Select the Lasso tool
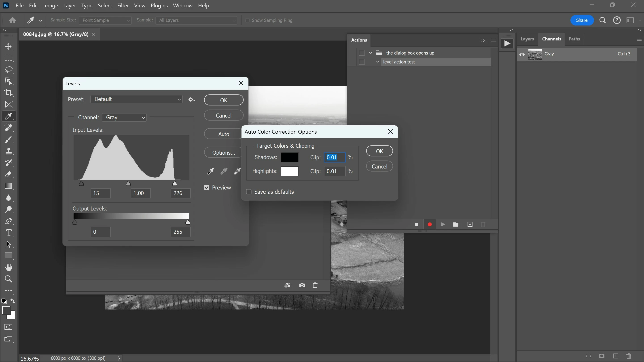This screenshot has width=644, height=362. pyautogui.click(x=8, y=69)
